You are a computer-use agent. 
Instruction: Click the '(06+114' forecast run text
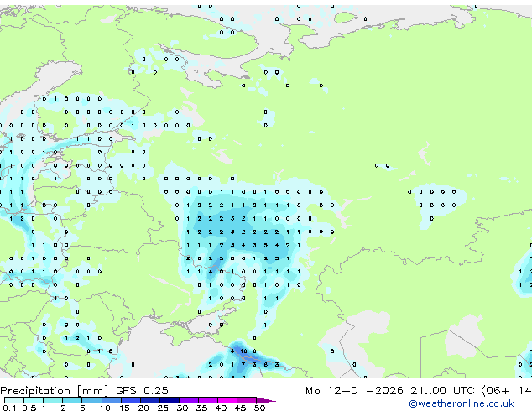506,391
